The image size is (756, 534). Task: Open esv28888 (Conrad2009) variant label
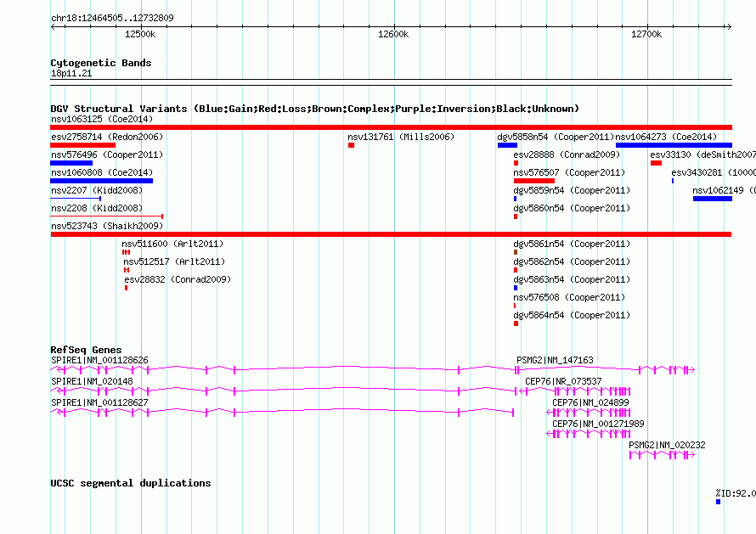567,155
